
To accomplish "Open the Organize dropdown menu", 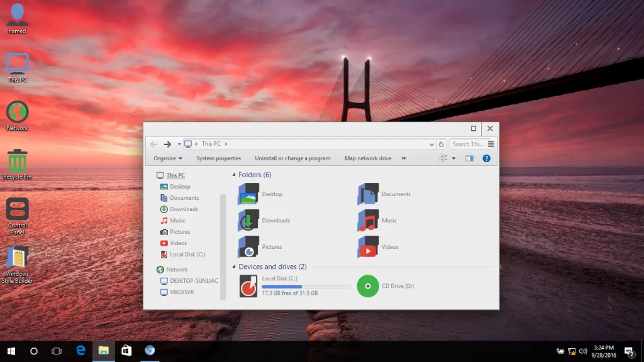I will (167, 158).
